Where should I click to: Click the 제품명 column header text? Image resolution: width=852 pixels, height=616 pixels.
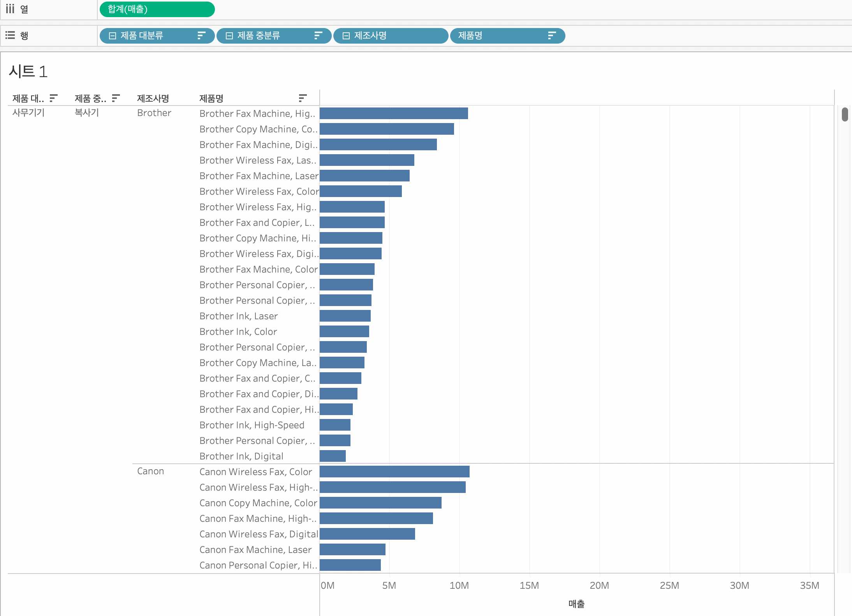tap(211, 99)
